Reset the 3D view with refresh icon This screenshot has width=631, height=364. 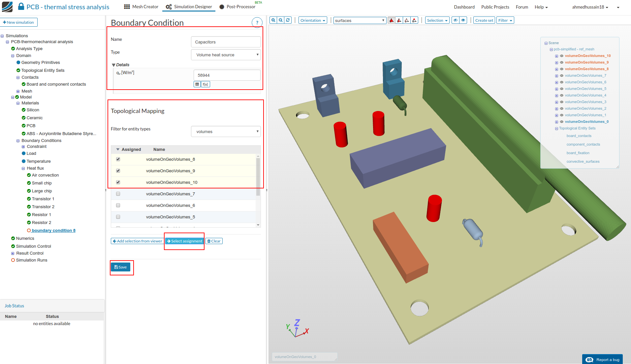coord(288,20)
